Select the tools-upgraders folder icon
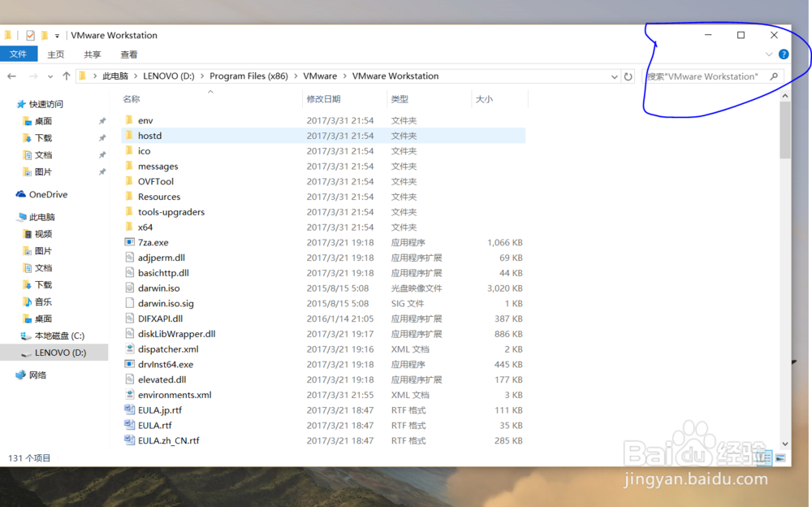This screenshot has height=507, width=812. [129, 212]
